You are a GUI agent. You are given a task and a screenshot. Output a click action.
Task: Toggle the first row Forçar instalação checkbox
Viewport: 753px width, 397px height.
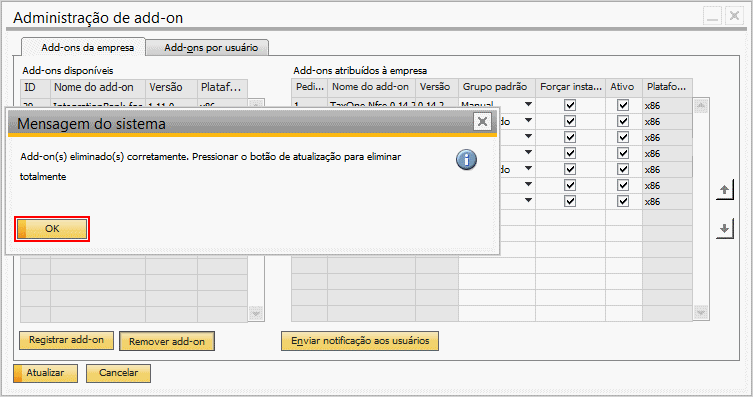click(x=570, y=105)
